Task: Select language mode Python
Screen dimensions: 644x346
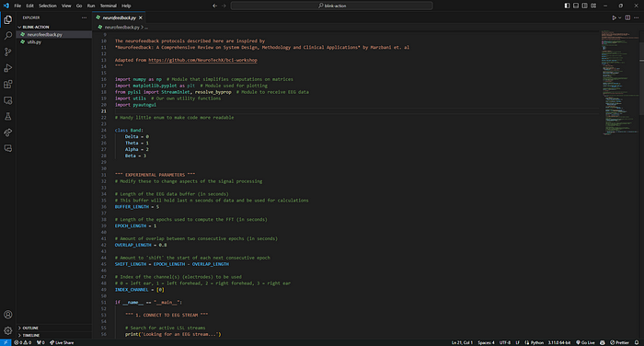Action: click(534, 342)
